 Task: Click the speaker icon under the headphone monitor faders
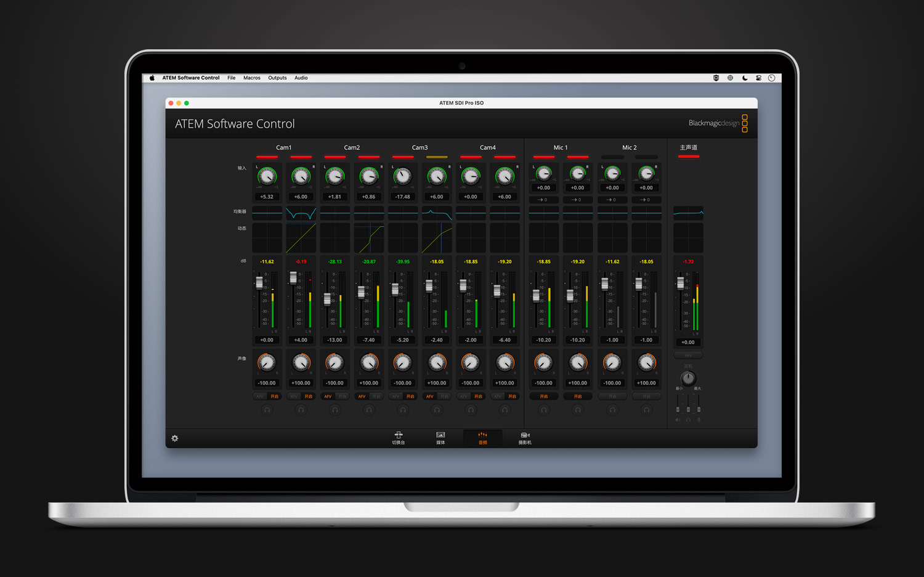pyautogui.click(x=678, y=420)
